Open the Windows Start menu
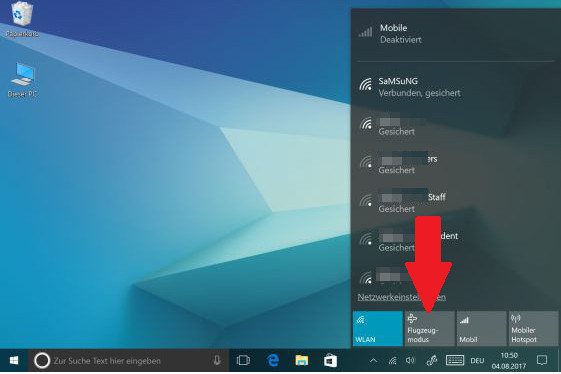561x374 pixels. click(x=14, y=360)
